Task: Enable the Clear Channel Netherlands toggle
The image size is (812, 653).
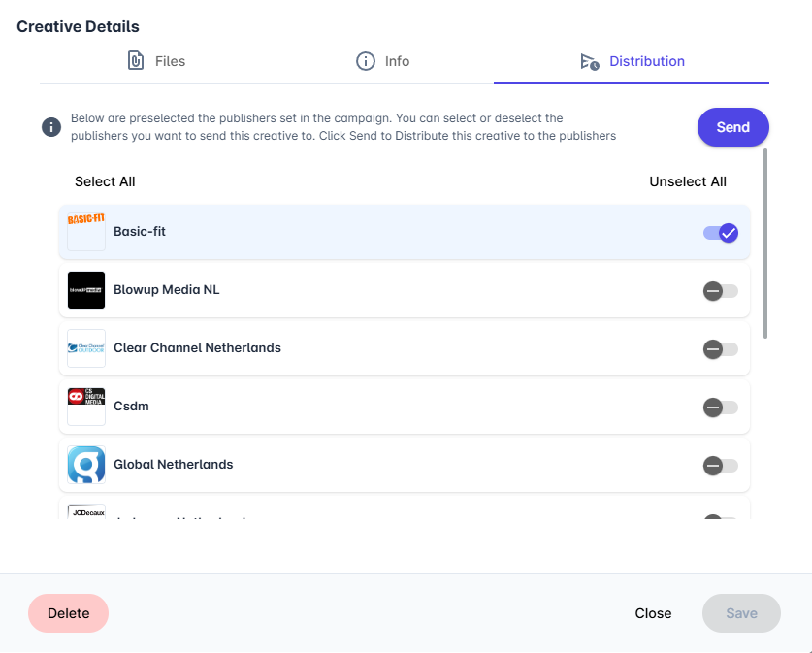Action: pyautogui.click(x=721, y=349)
